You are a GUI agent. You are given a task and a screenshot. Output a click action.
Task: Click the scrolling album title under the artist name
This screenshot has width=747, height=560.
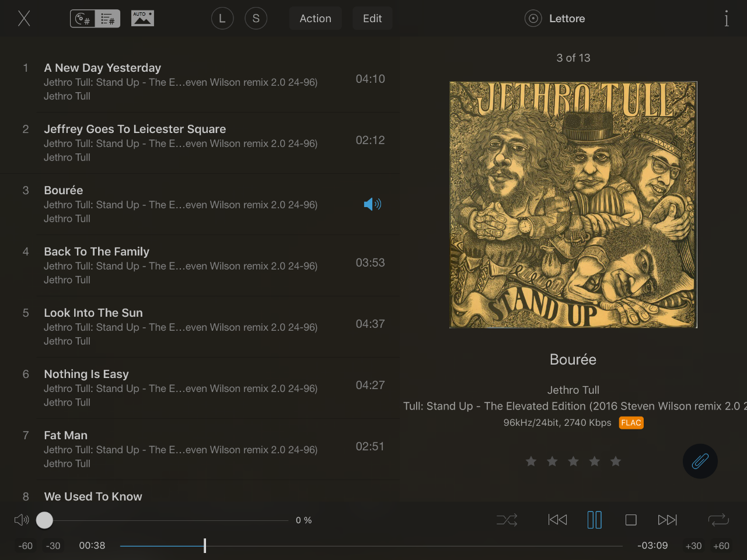(x=575, y=406)
